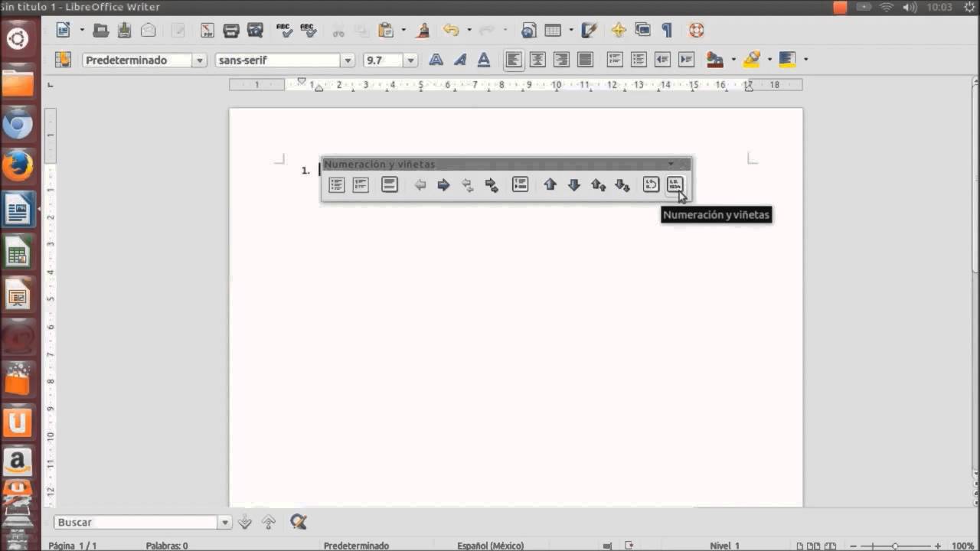
Task: Click the Save document icon
Action: [x=124, y=31]
